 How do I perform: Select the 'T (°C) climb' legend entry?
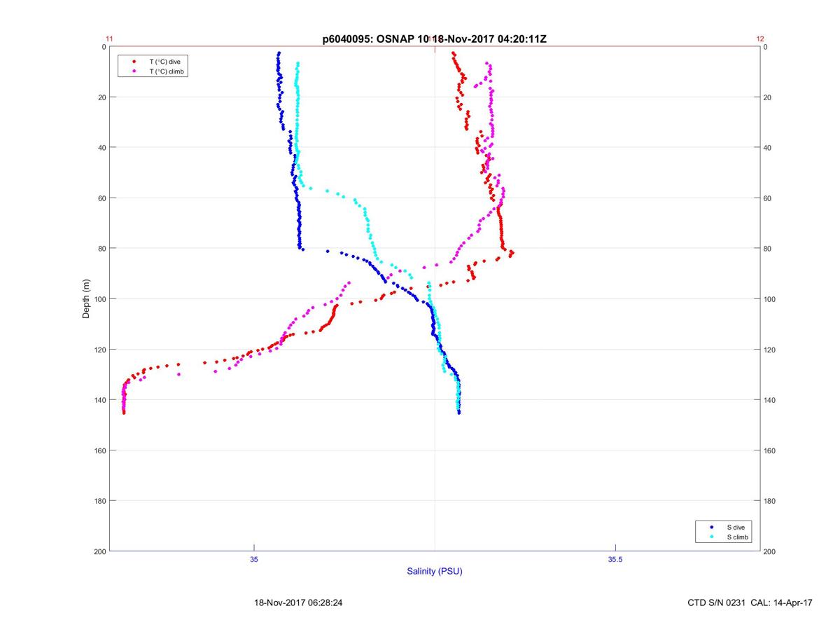167,71
